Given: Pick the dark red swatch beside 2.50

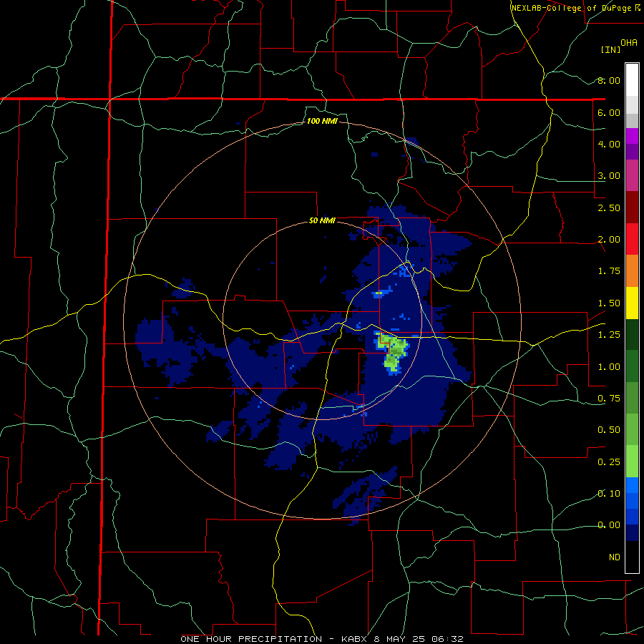Looking at the screenshot, I should [x=632, y=208].
